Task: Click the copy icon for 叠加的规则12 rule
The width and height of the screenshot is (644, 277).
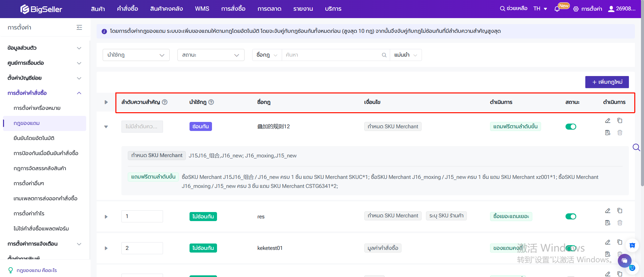Action: click(x=620, y=121)
